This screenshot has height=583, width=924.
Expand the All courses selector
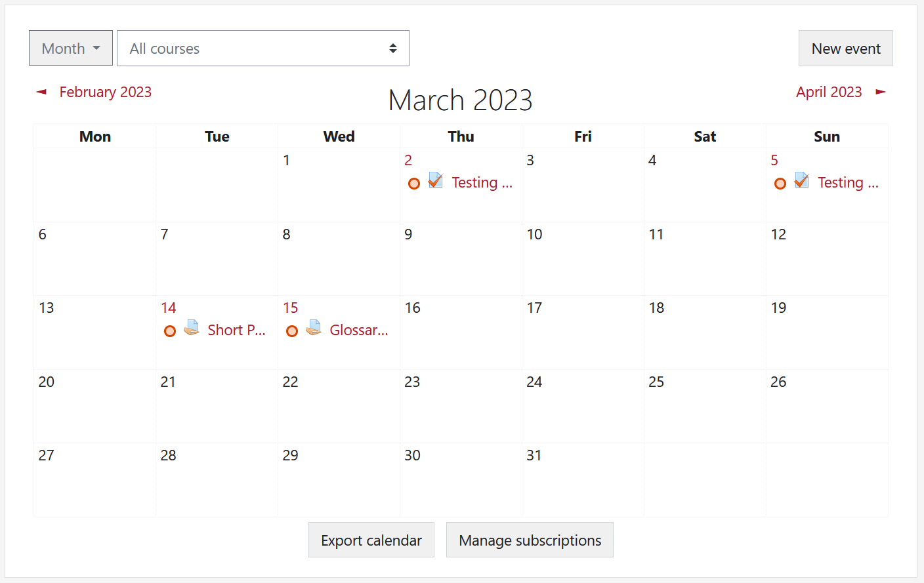(x=262, y=49)
